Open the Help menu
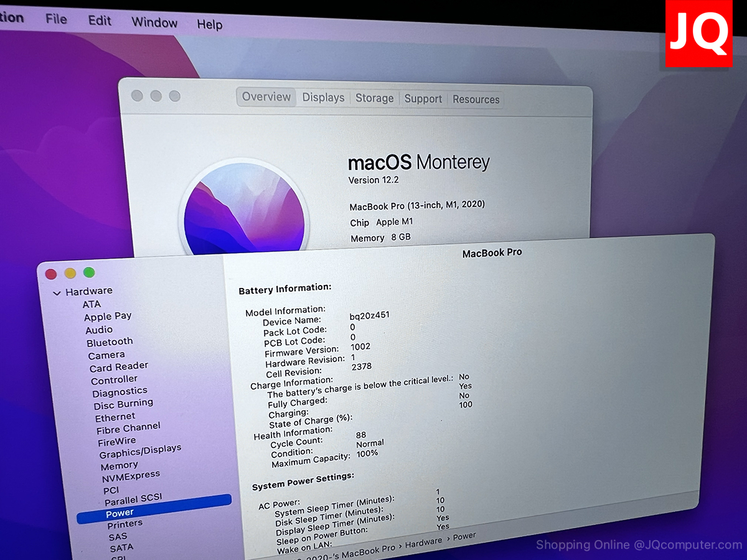This screenshot has height=560, width=747. tap(210, 24)
